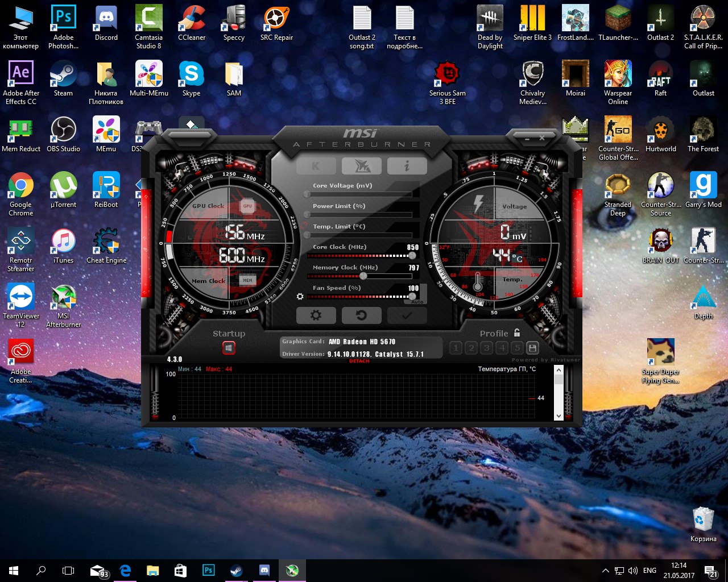The width and height of the screenshot is (728, 582).
Task: Select the MSI Afterburner desktop shortcut
Action: coord(63,306)
